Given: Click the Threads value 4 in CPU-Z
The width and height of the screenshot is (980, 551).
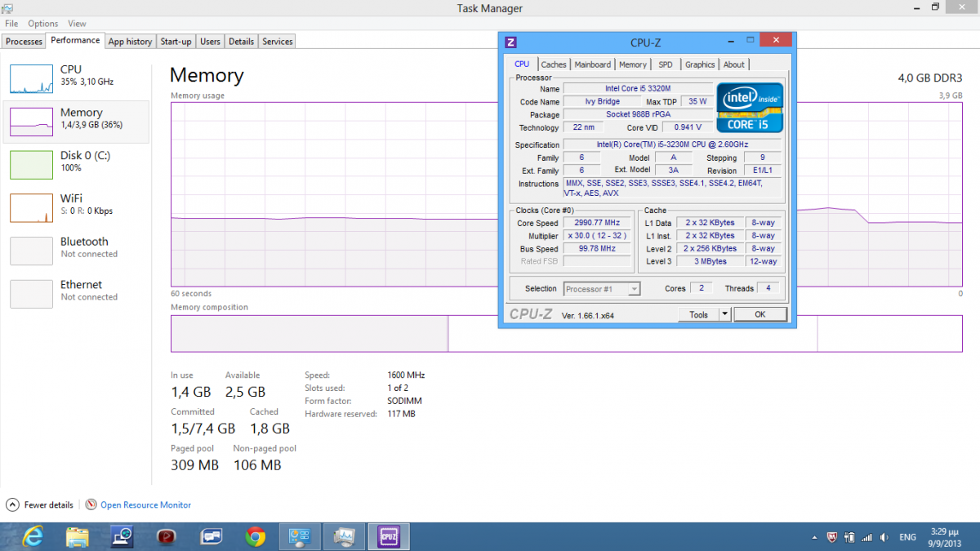Looking at the screenshot, I should 768,288.
